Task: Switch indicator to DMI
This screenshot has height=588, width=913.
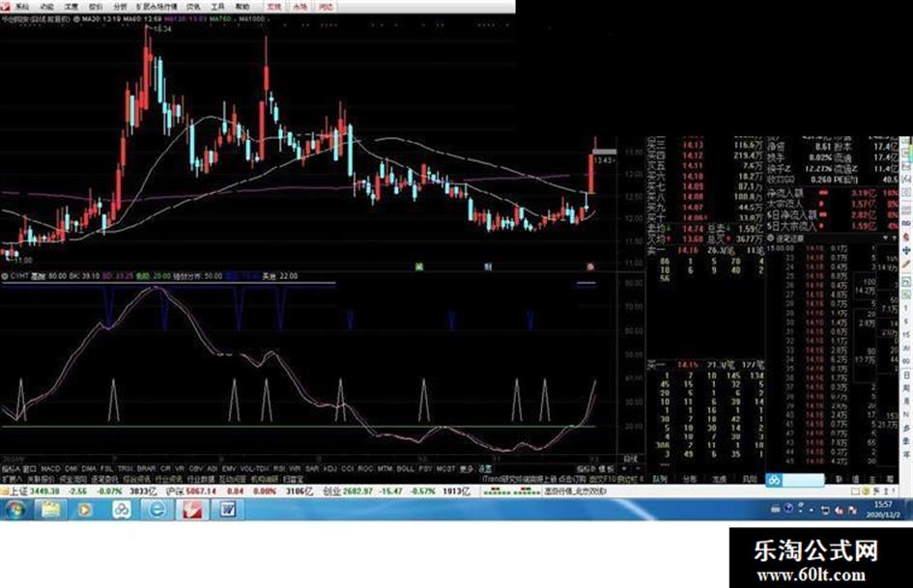Action: pos(71,468)
